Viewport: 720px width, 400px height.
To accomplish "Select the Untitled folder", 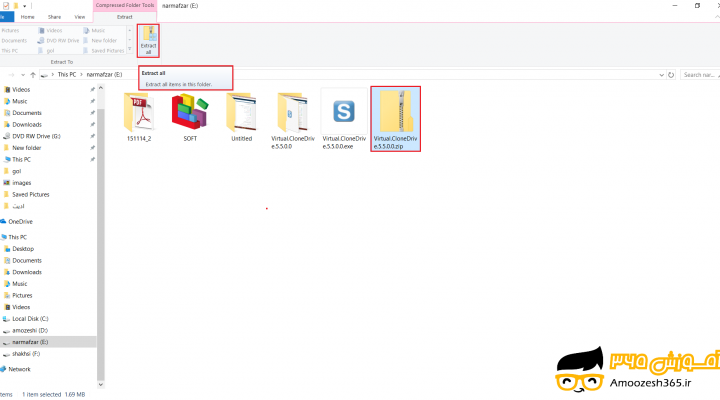I will point(242,117).
